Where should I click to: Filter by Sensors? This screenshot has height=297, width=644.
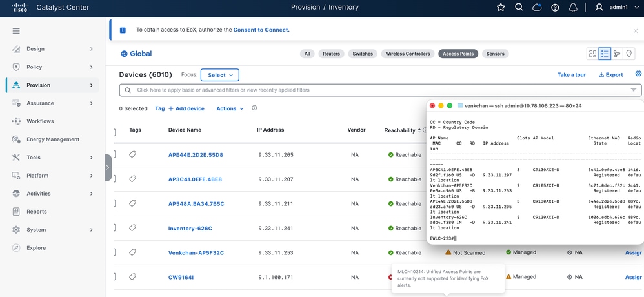click(496, 54)
